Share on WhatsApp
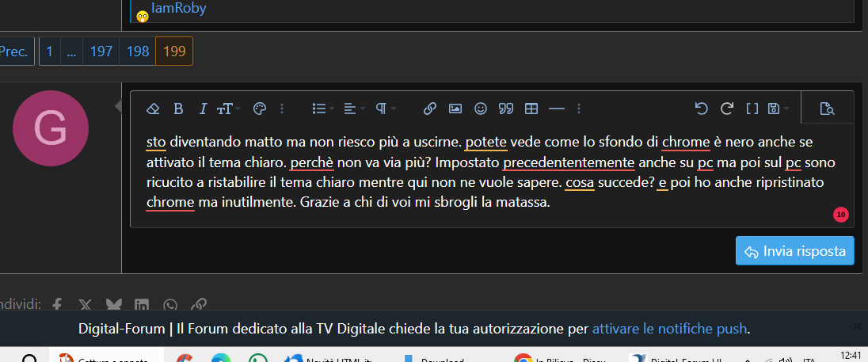868x362 pixels. click(170, 304)
